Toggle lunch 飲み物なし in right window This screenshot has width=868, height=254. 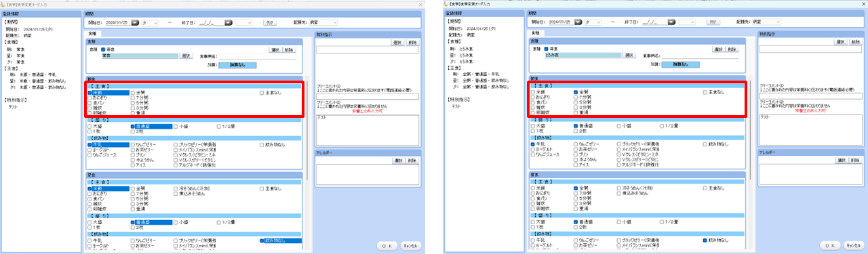[x=705, y=240]
